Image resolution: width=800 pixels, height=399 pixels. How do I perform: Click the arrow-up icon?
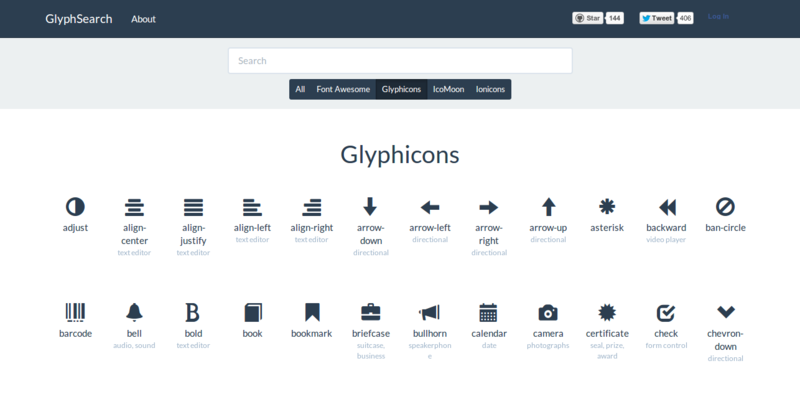pos(548,207)
